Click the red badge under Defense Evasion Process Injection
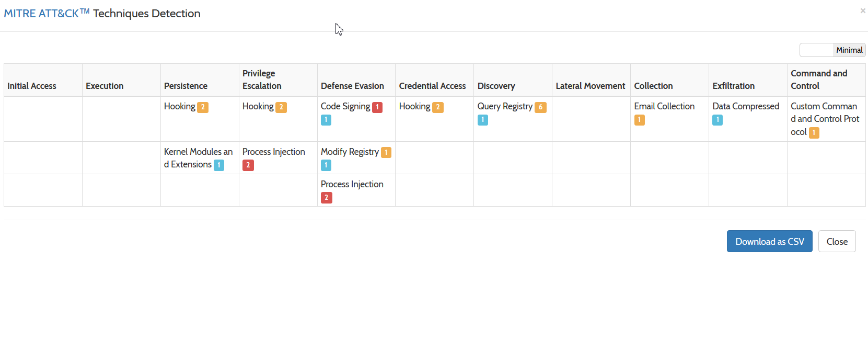The width and height of the screenshot is (868, 339). [326, 198]
